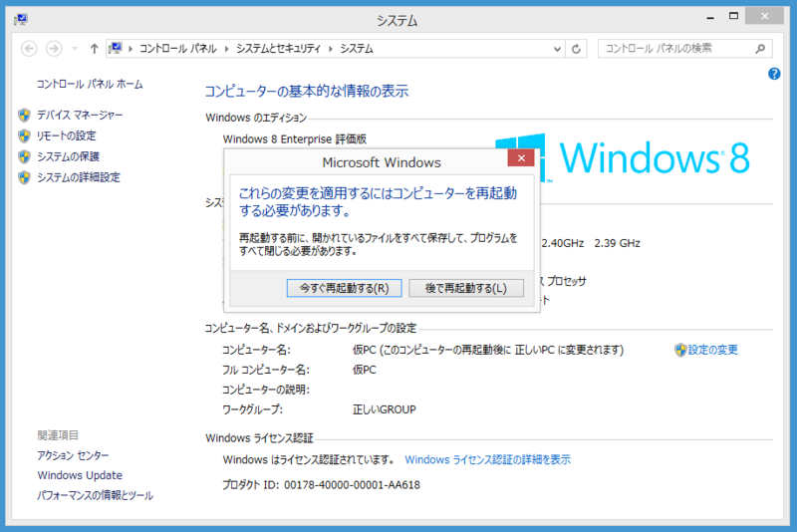Open システムの詳細設定 link
Image resolution: width=797 pixels, height=532 pixels.
tap(79, 177)
